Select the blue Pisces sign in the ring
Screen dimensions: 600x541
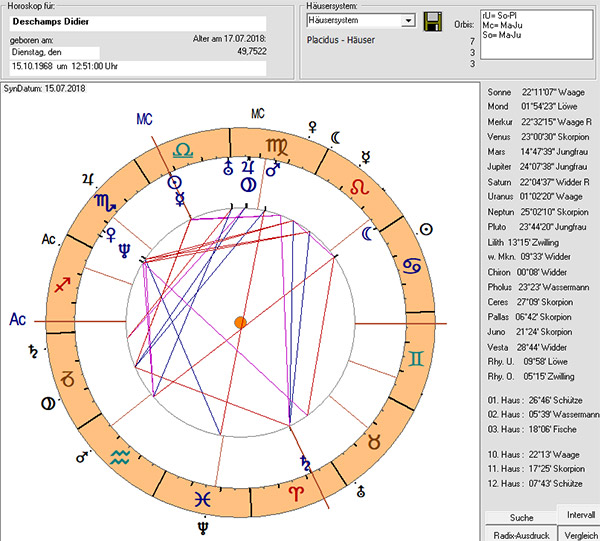pyautogui.click(x=202, y=499)
